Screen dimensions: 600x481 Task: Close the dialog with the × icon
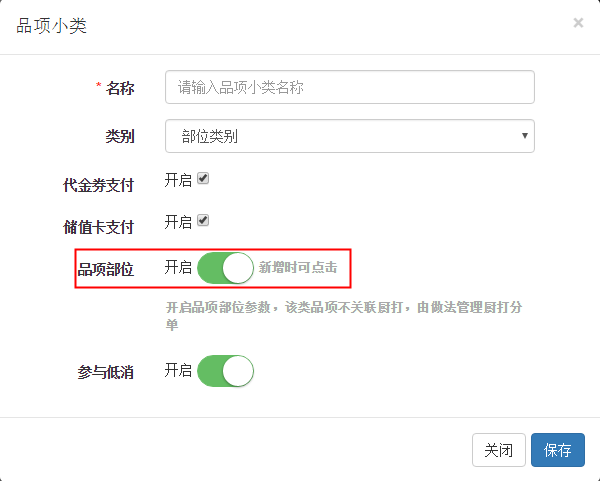point(578,22)
